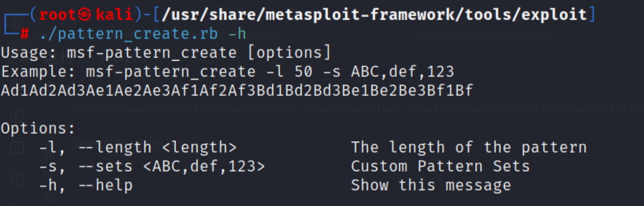Click the --help option
This screenshot has width=644, height=206.
[x=105, y=185]
